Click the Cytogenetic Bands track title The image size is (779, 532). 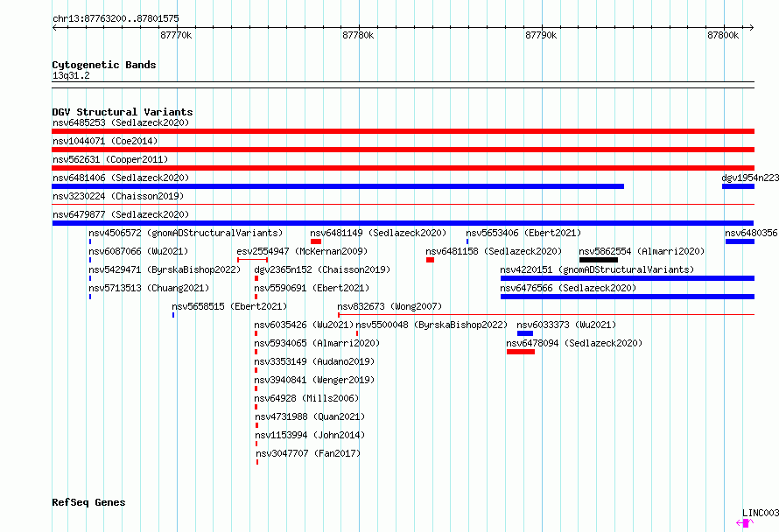point(104,65)
